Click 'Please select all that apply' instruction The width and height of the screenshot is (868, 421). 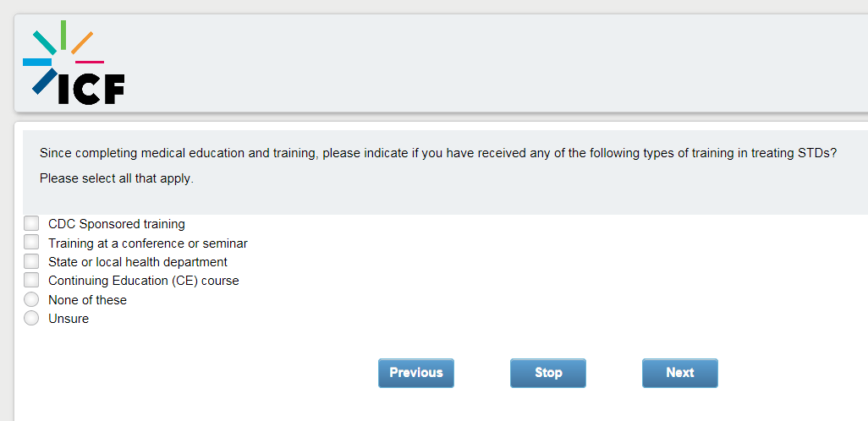(116, 179)
